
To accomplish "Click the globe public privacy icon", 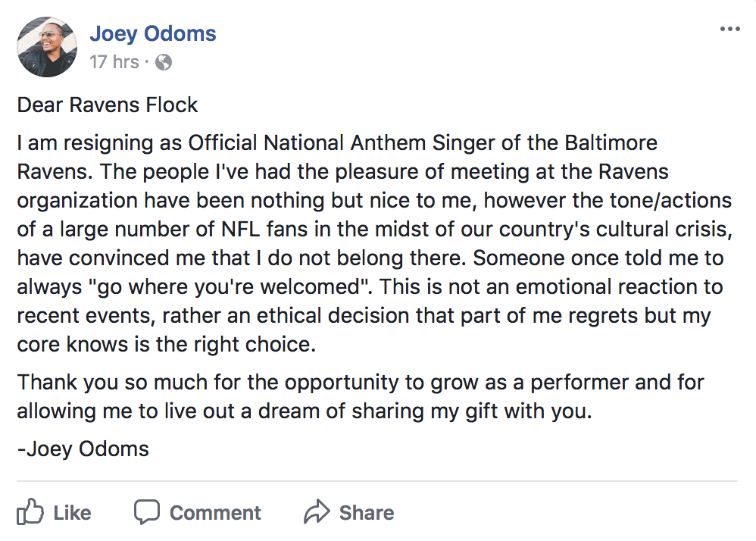I will click(x=164, y=62).
